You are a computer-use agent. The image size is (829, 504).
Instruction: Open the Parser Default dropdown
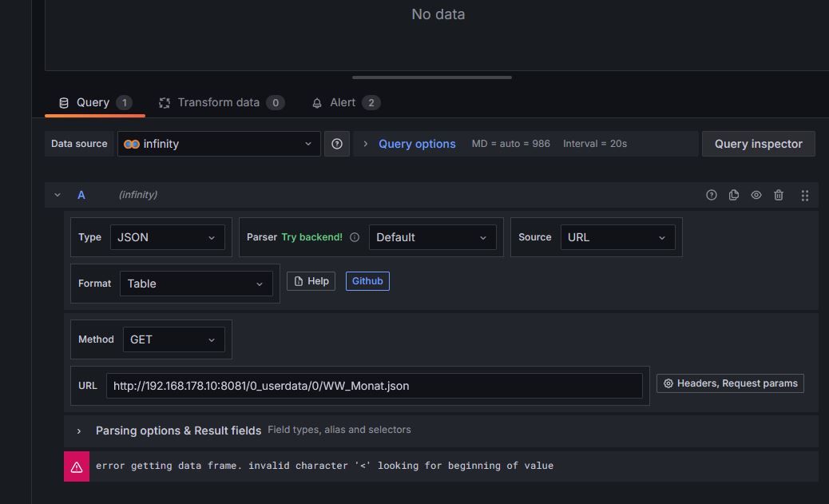pos(432,237)
